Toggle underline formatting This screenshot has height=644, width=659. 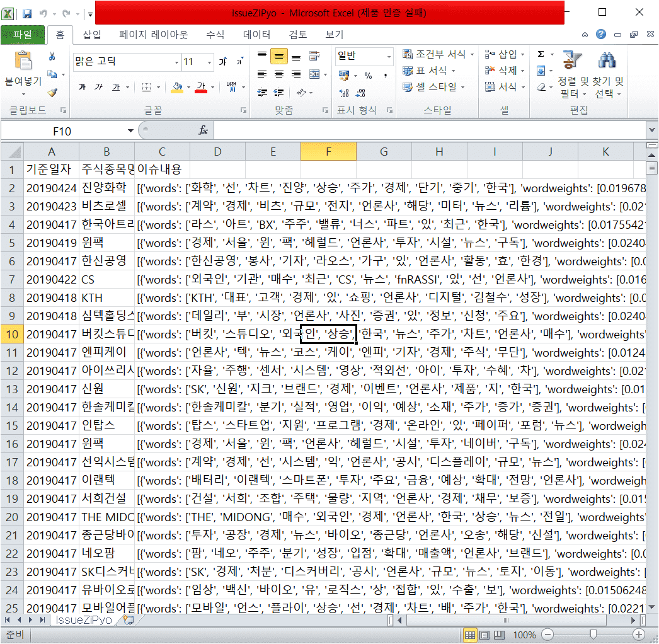pos(116,87)
